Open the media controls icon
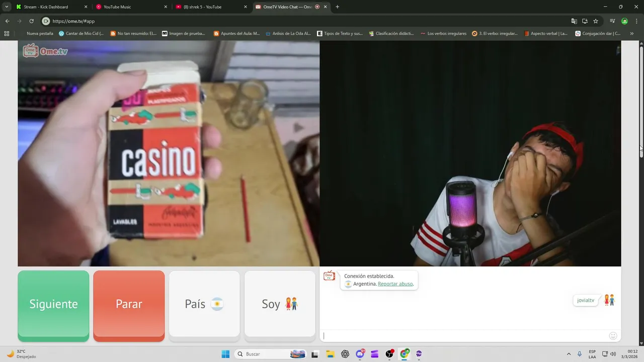Viewport: 644px width, 362px height. 612,21
